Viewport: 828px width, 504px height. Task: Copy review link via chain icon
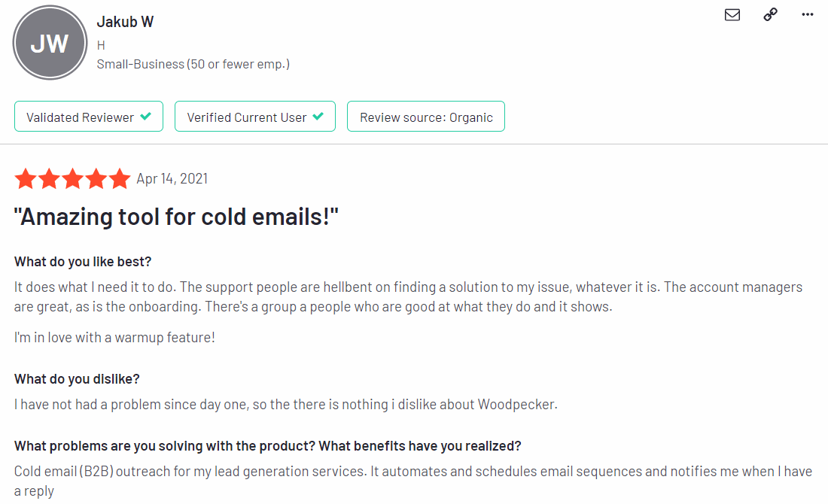(771, 14)
